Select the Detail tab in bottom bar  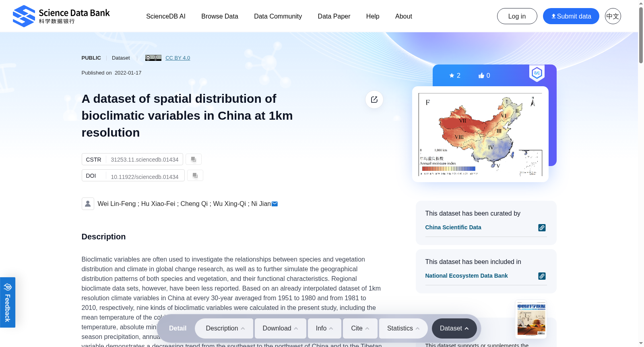click(178, 328)
